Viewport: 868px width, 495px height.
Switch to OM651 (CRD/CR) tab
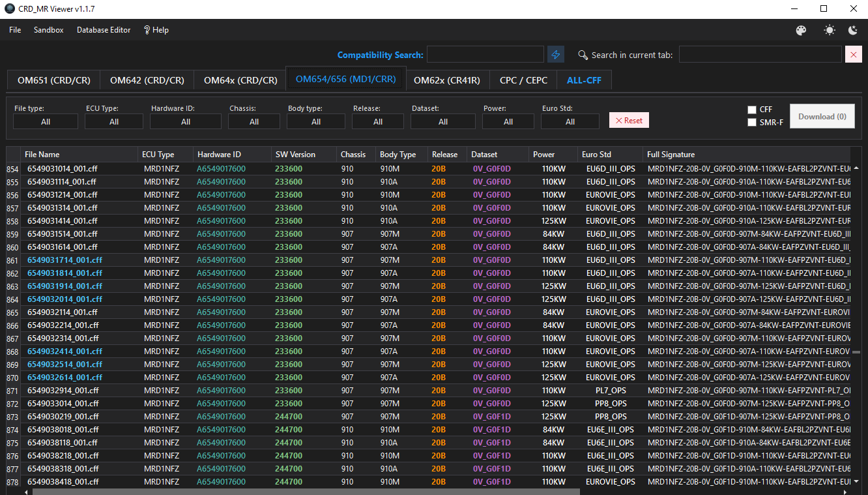pos(54,80)
